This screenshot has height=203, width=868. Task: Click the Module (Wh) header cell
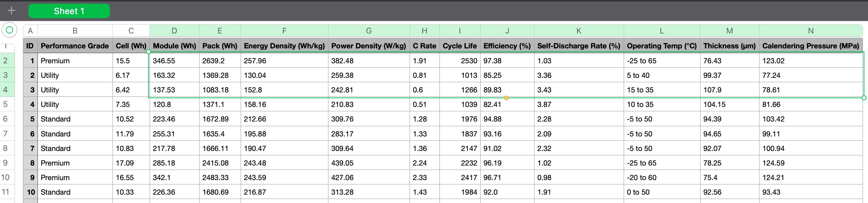click(x=174, y=46)
